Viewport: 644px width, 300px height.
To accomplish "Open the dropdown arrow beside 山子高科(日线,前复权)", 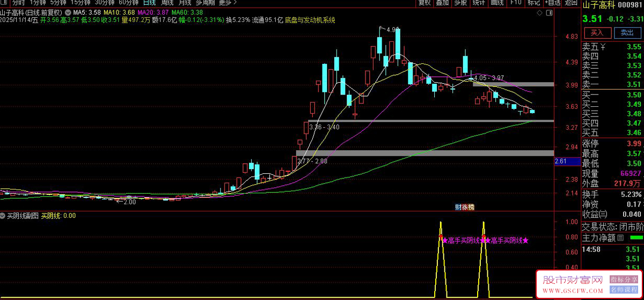I will click(x=67, y=12).
